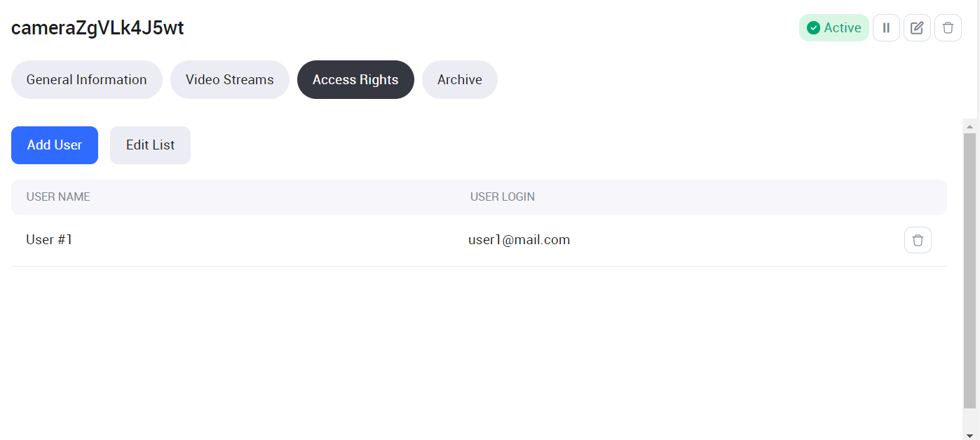Click the camera title cameraZgVLk4J5wt
The width and height of the screenshot is (980, 440).
(x=97, y=28)
